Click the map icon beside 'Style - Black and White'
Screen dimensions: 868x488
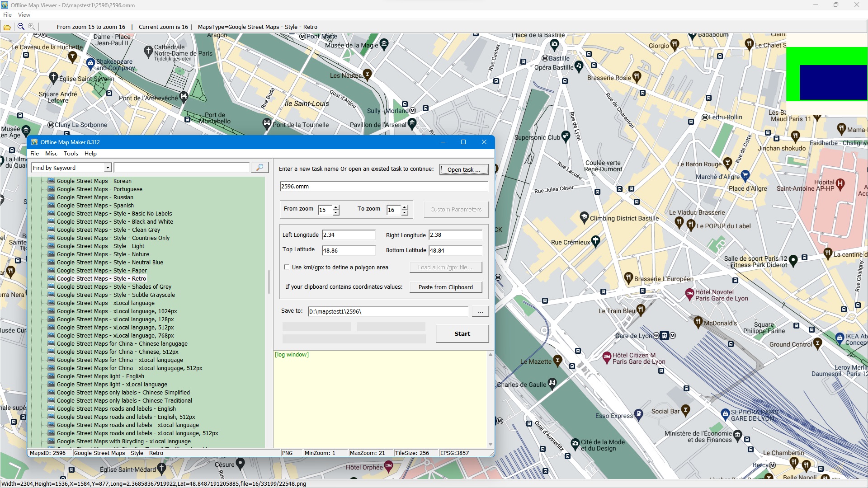pyautogui.click(x=51, y=221)
